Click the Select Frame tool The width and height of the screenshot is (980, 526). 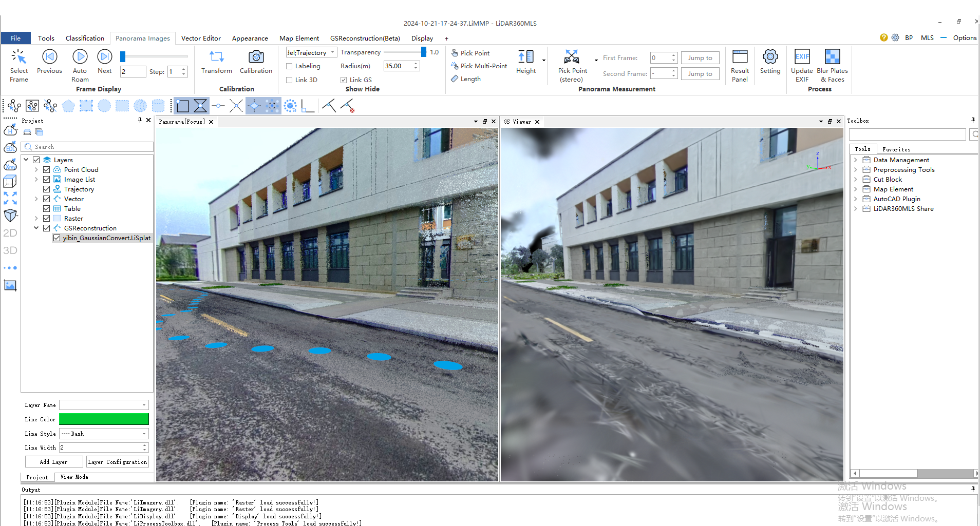point(18,65)
